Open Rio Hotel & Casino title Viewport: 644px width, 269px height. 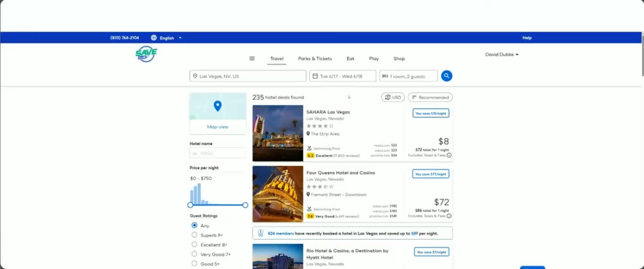347,254
